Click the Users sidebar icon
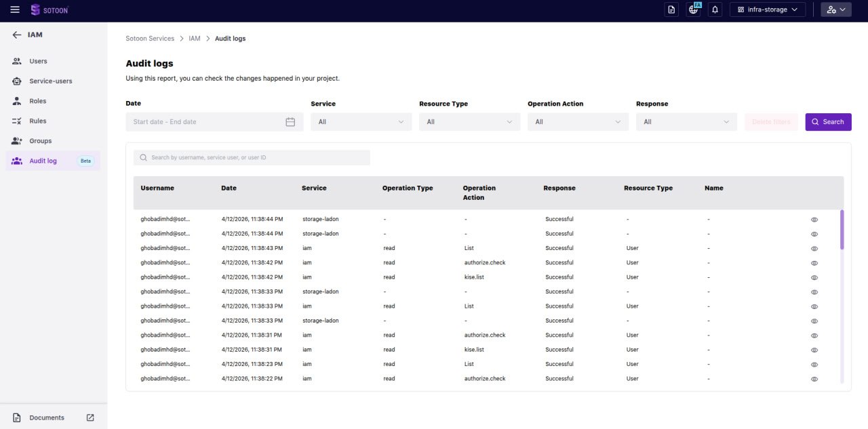The width and height of the screenshot is (868, 429). click(17, 61)
